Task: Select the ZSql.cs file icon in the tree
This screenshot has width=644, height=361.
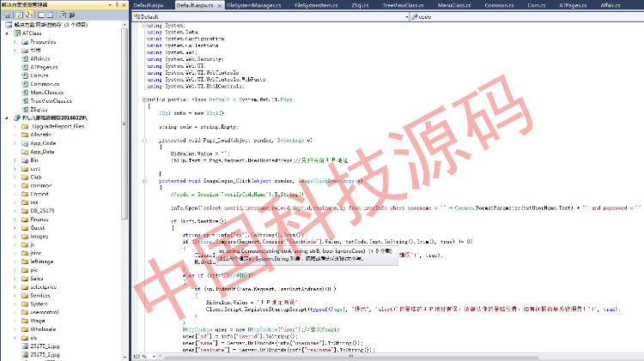Action: point(25,109)
